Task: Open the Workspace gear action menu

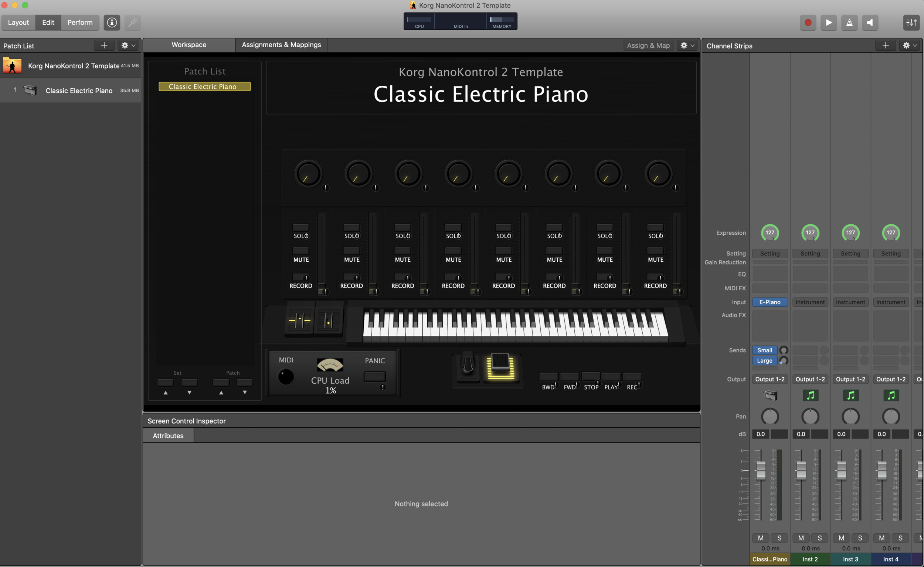Action: (687, 45)
